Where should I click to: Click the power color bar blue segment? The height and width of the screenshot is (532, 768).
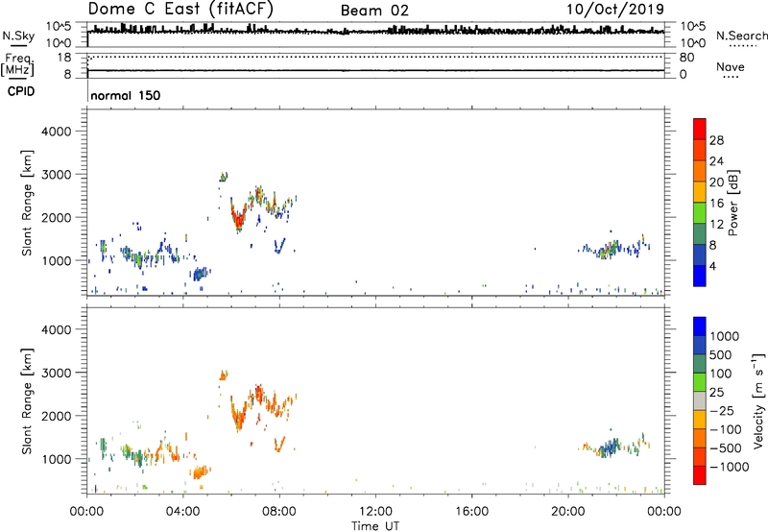(x=700, y=276)
